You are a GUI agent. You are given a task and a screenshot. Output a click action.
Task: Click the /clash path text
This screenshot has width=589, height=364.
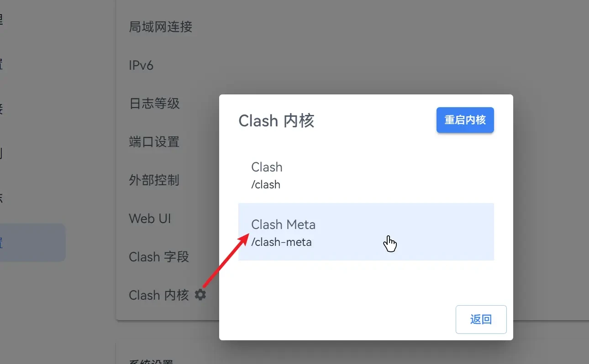coord(266,185)
